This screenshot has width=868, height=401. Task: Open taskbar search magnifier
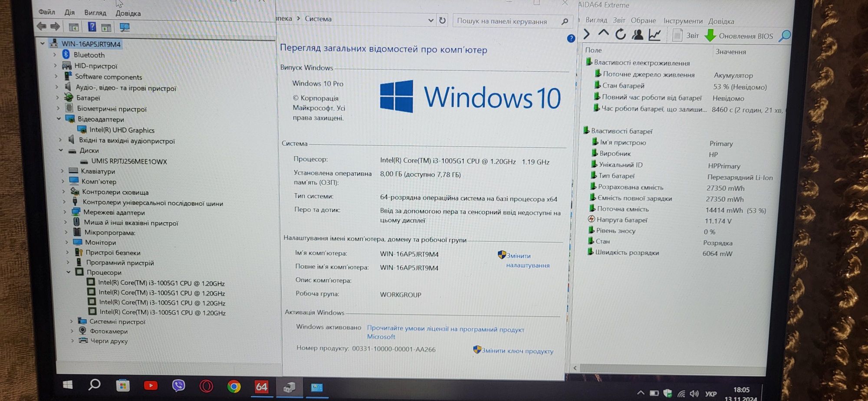tap(94, 385)
